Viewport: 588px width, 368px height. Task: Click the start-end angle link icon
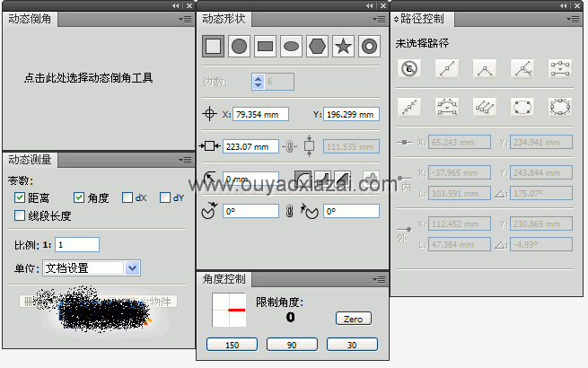[x=289, y=211]
